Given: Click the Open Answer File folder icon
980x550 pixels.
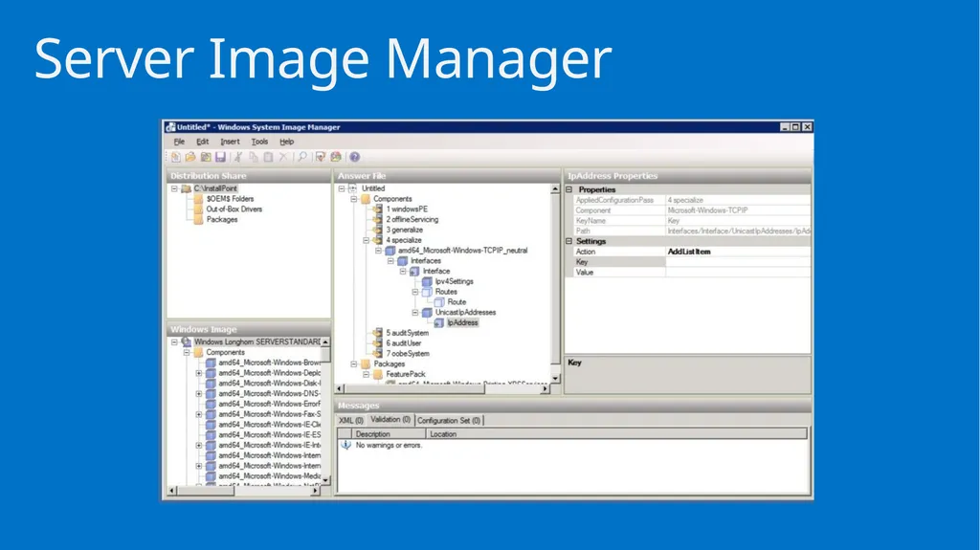Looking at the screenshot, I should pos(190,157).
